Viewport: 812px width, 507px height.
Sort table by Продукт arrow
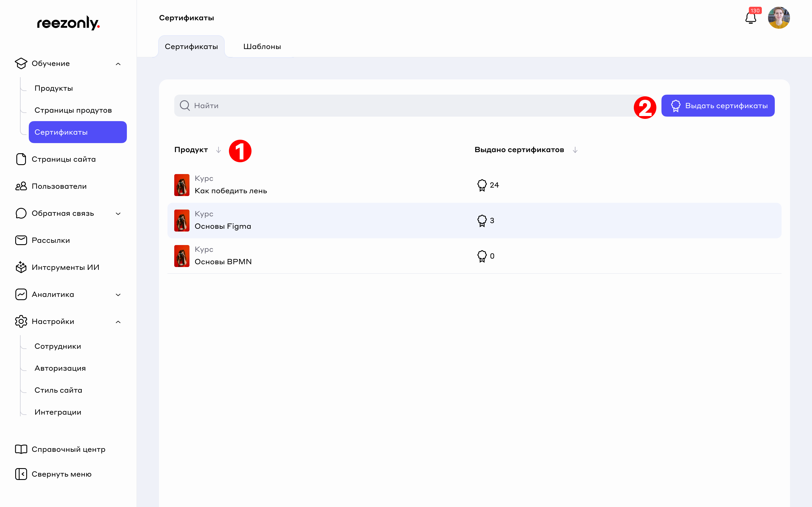pyautogui.click(x=219, y=150)
